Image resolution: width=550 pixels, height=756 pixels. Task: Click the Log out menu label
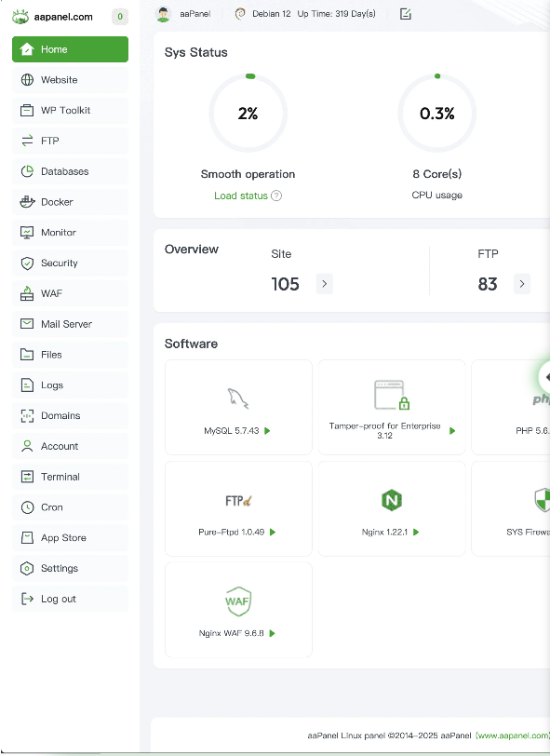coord(59,599)
